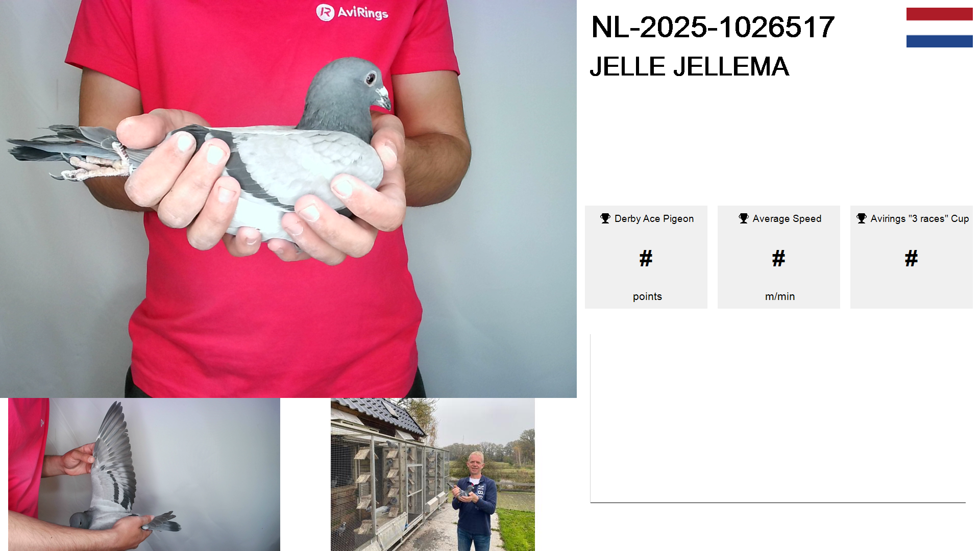Click the m/min label under Average Speed

780,296
